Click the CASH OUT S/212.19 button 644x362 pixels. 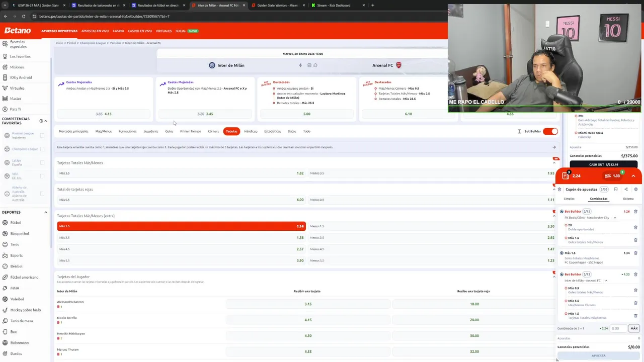[x=604, y=164]
